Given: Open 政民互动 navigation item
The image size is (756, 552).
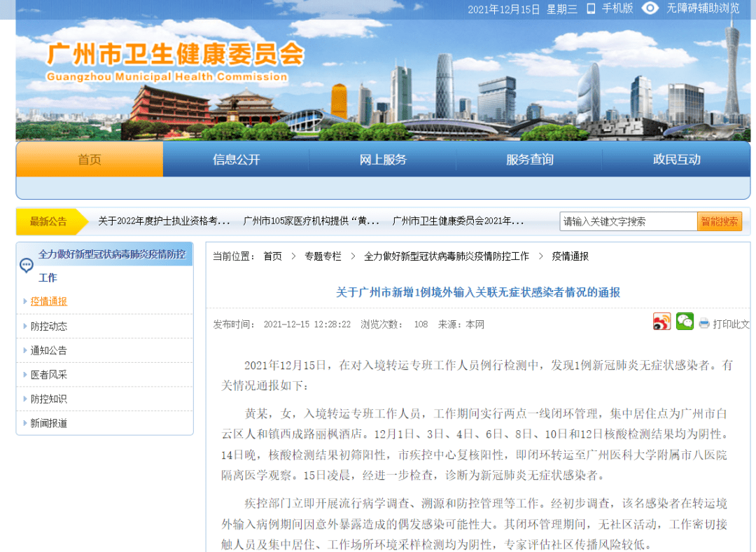Looking at the screenshot, I should pyautogui.click(x=676, y=160).
